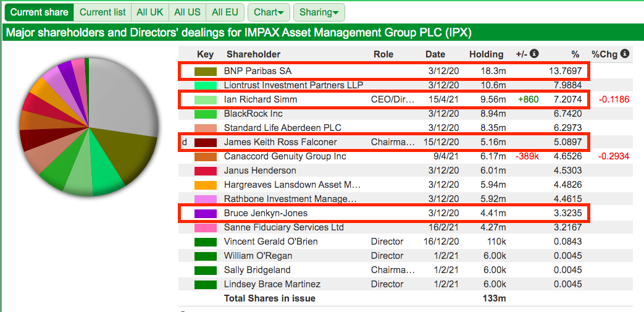Click the Holding column header

pyautogui.click(x=487, y=54)
